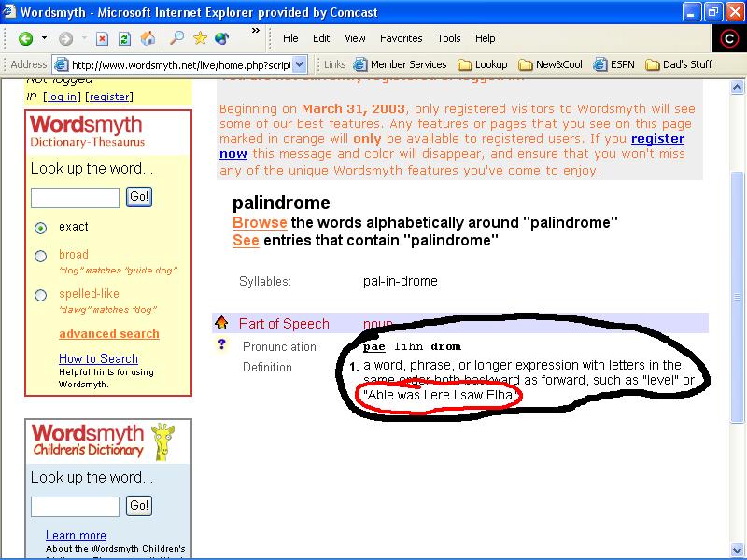Click the underlined pae pronunciation syllable
The width and height of the screenshot is (747, 560).
374,346
